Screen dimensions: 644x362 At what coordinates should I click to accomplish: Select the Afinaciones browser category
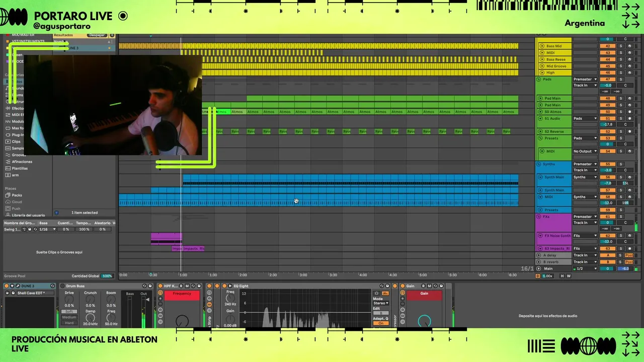click(x=22, y=161)
